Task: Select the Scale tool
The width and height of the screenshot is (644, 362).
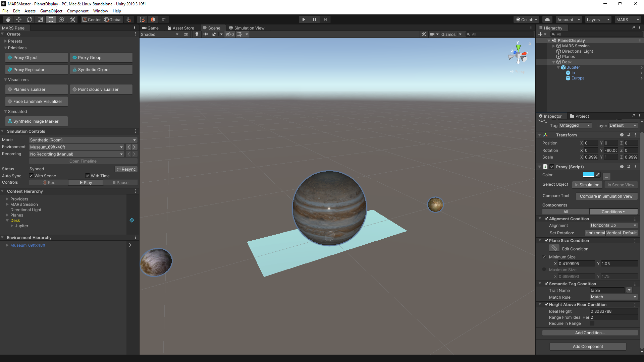Action: [x=40, y=19]
